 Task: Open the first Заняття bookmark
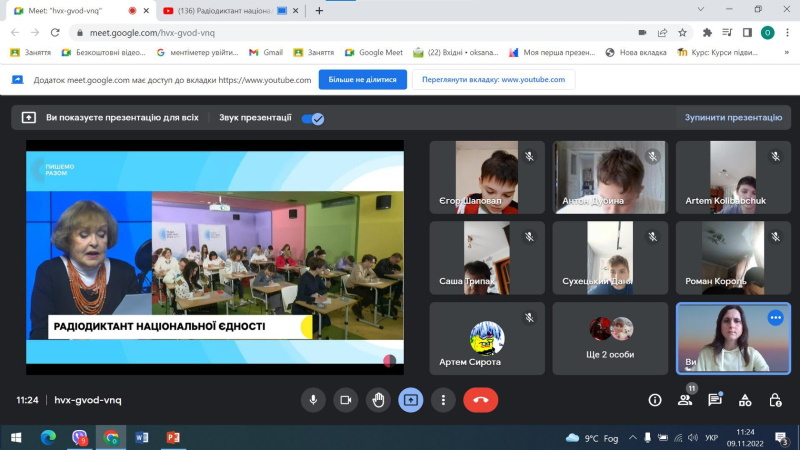click(31, 53)
